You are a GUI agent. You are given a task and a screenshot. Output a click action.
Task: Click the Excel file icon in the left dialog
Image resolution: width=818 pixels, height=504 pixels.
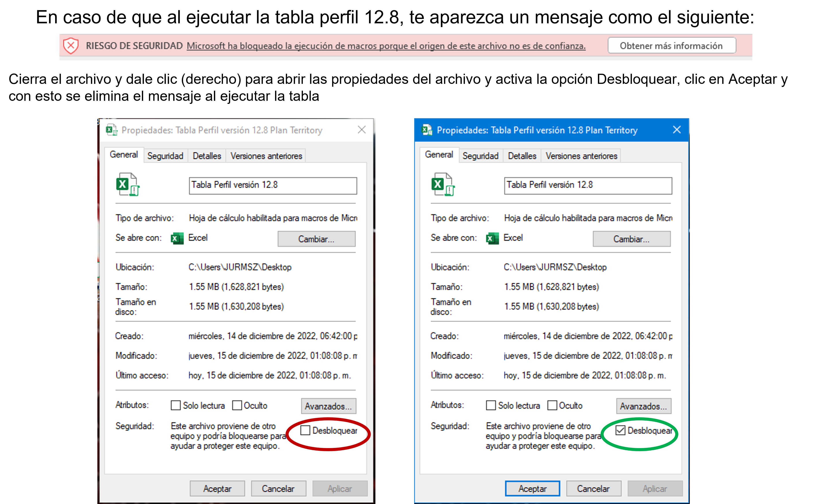click(127, 184)
